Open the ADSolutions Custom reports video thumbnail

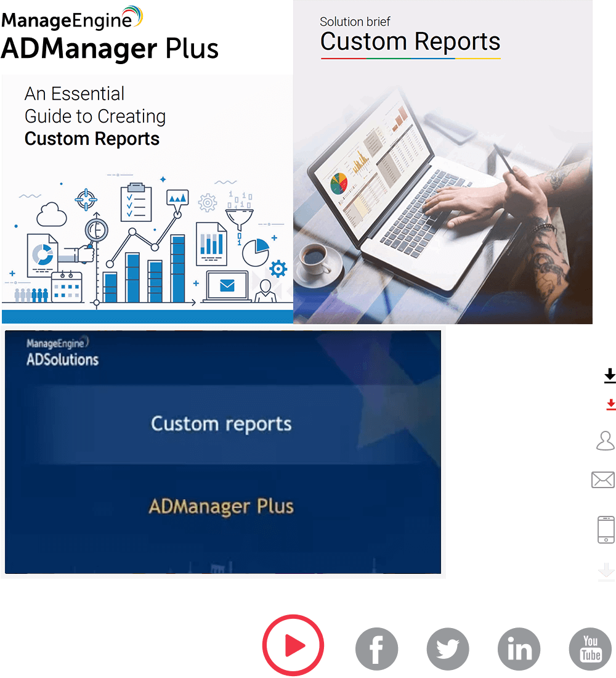223,452
